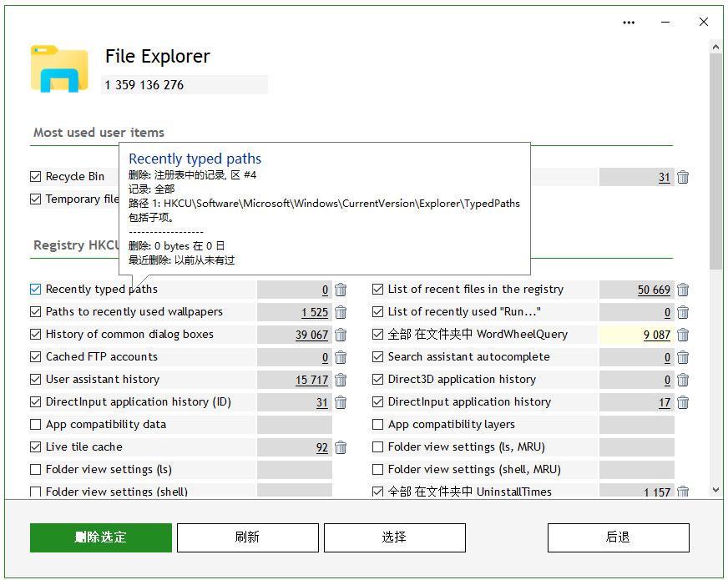This screenshot has width=728, height=580.
Task: Click the File Explorer folder icon
Action: pos(59,68)
